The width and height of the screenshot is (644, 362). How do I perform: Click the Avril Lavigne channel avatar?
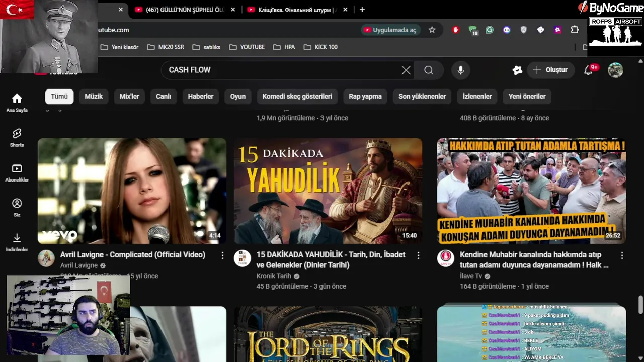46,258
